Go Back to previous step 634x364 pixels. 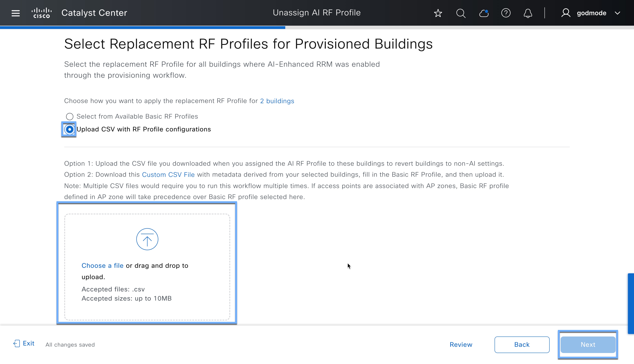522,345
